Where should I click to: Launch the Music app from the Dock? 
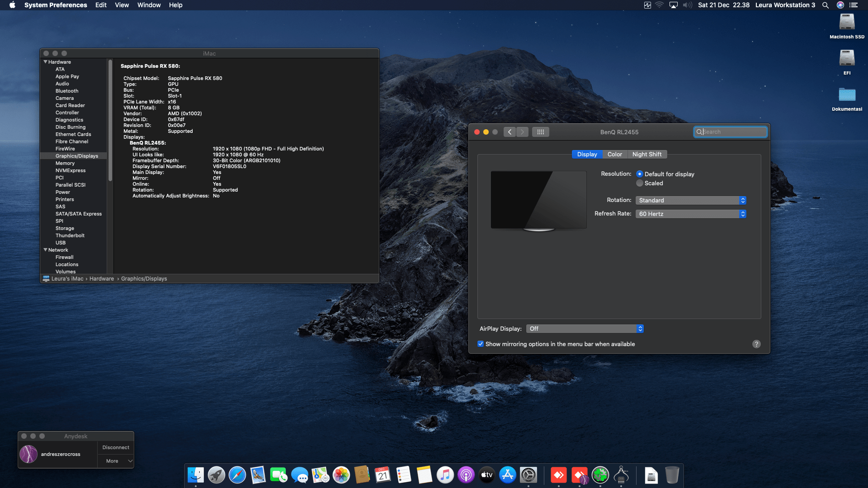[445, 475]
